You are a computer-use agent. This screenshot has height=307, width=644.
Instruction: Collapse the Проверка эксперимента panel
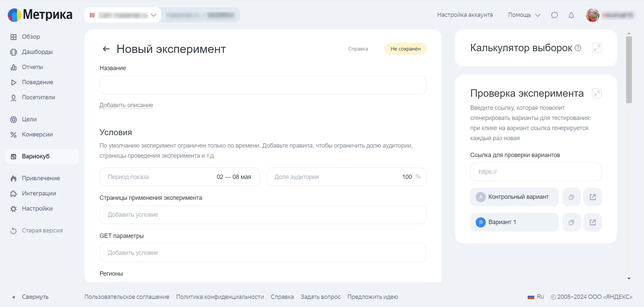597,93
